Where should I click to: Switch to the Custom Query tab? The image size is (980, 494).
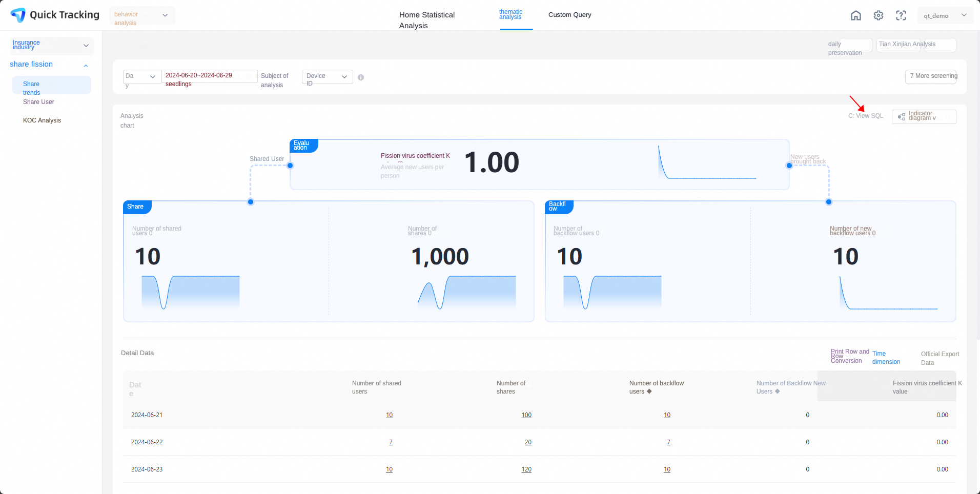tap(570, 15)
